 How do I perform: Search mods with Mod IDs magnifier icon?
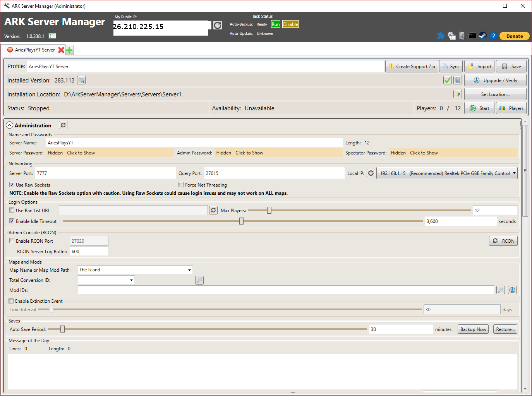point(501,290)
